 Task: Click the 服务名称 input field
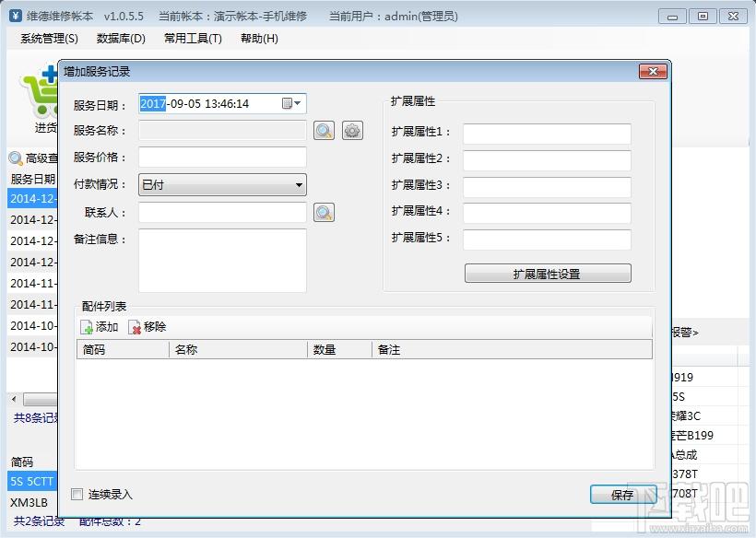(x=222, y=131)
